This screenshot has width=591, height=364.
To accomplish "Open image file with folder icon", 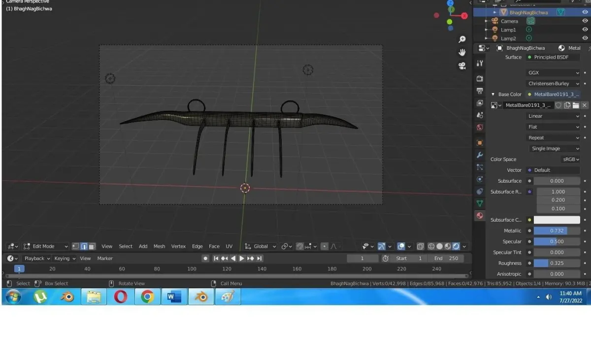I will pos(576,105).
